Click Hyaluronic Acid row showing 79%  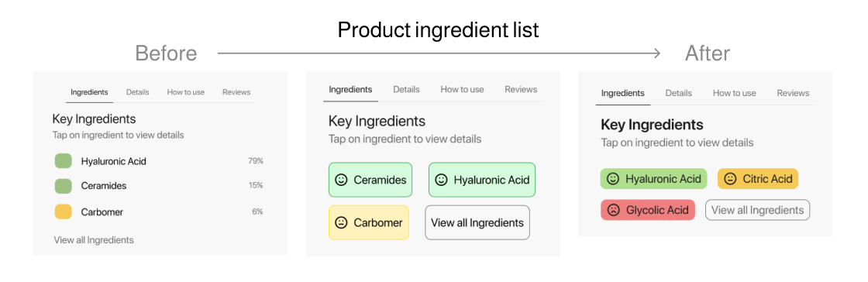point(159,161)
